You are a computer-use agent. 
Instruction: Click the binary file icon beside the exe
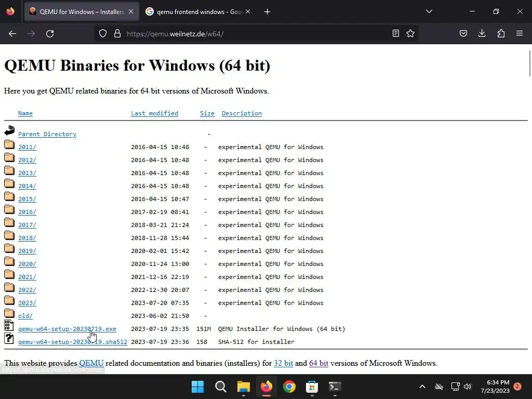click(x=9, y=325)
